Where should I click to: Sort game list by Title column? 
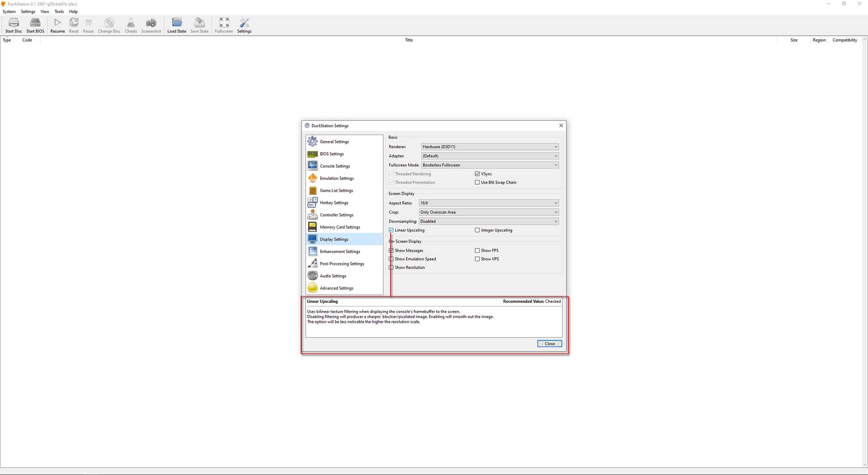coord(409,40)
